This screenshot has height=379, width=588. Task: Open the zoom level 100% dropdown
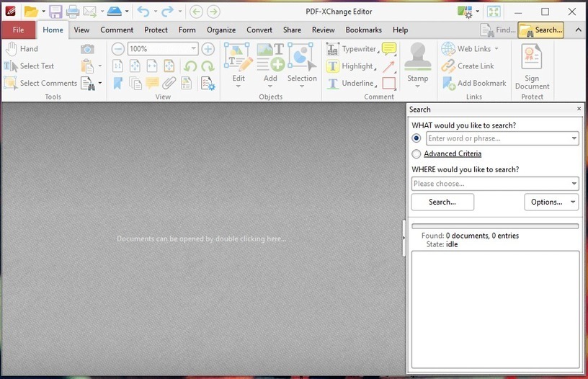pos(194,49)
